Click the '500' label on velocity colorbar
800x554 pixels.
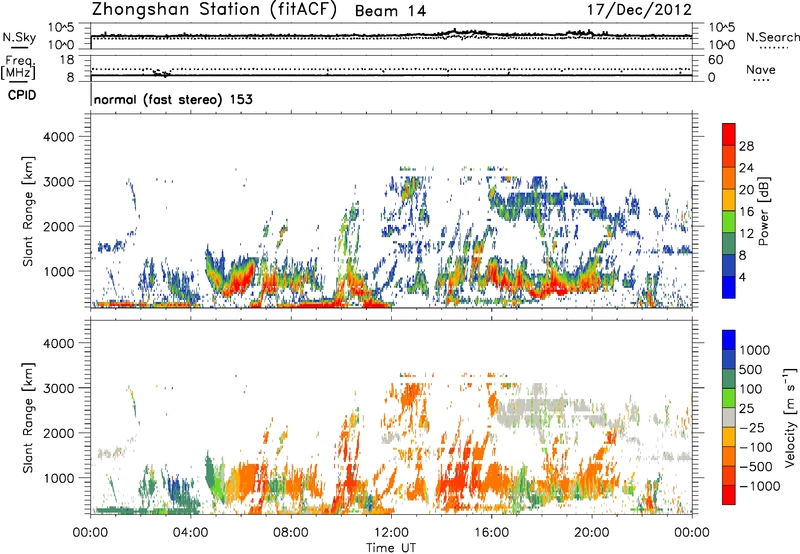coord(751,369)
